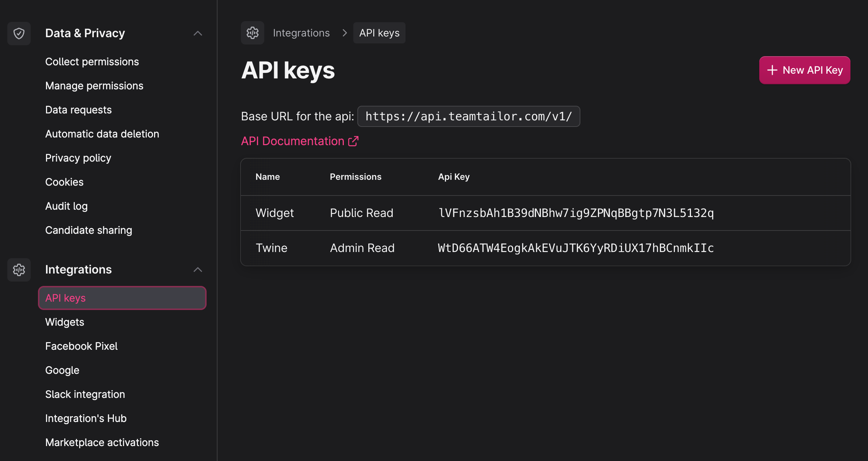Open Slack integration settings
The image size is (868, 461).
coord(85,394)
